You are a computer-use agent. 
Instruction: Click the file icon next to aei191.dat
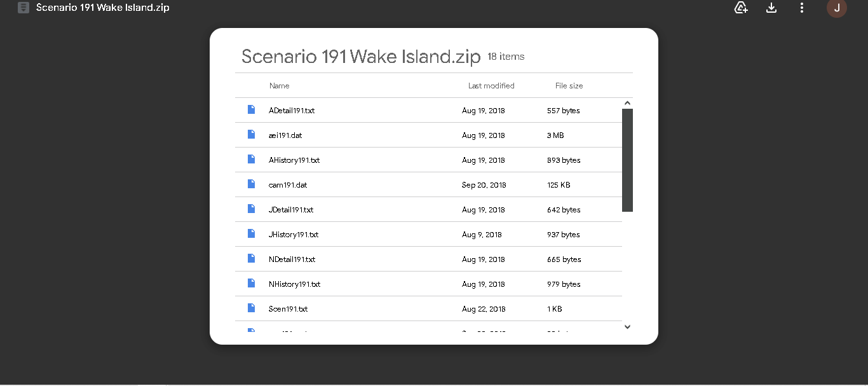[x=252, y=135]
